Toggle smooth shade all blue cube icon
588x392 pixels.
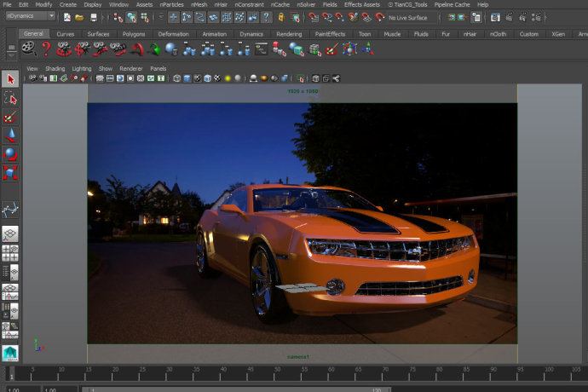pos(187,78)
